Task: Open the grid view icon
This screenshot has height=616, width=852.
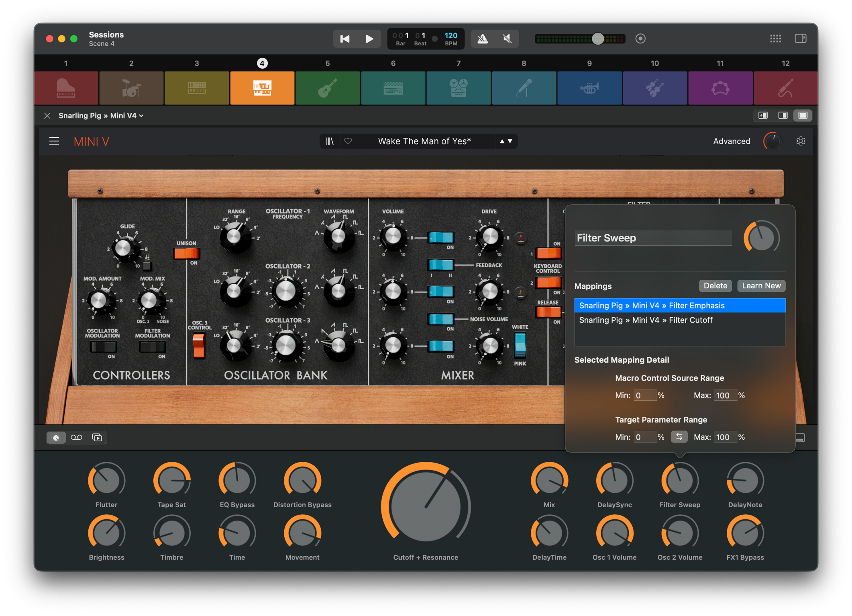Action: (x=775, y=39)
